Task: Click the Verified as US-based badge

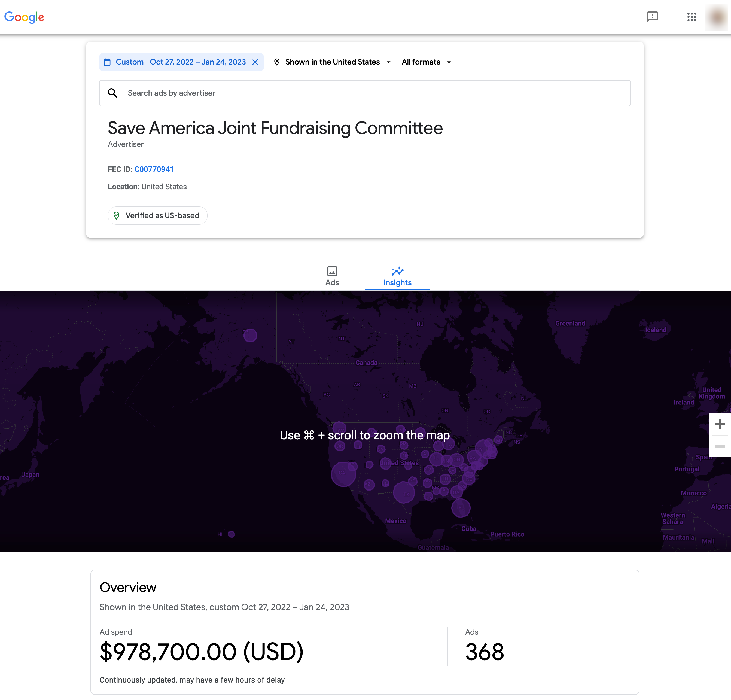Action: (x=157, y=215)
